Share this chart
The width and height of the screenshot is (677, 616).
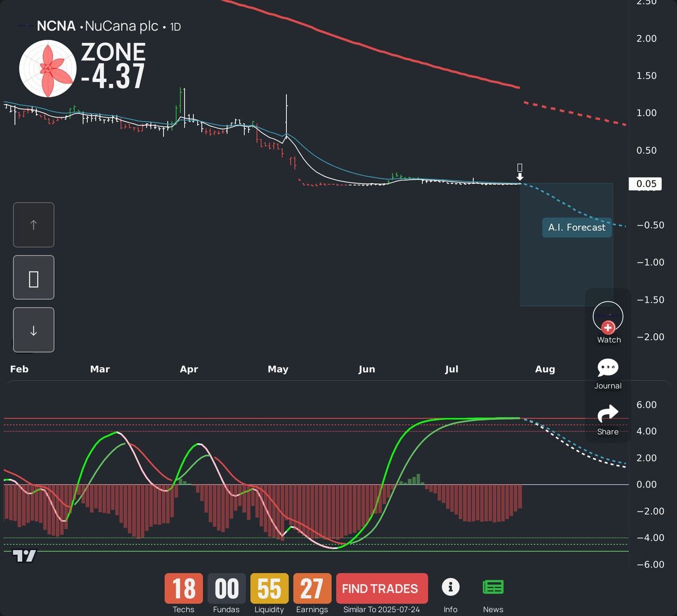click(608, 414)
